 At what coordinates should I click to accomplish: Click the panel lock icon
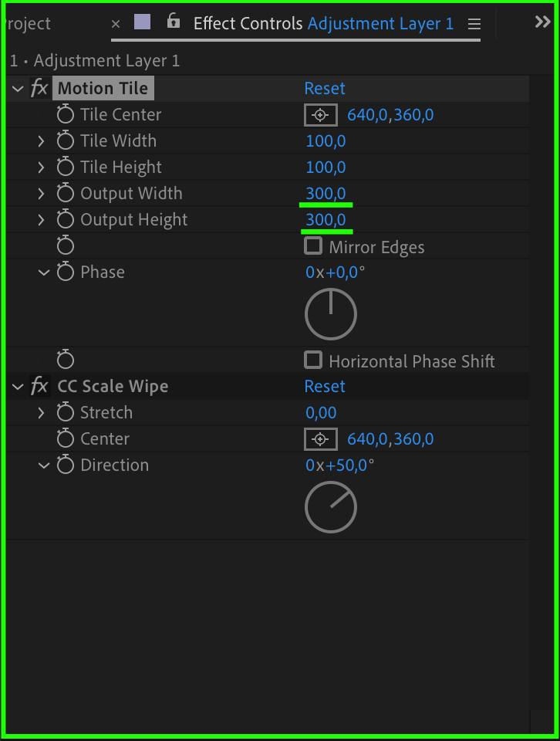(174, 22)
